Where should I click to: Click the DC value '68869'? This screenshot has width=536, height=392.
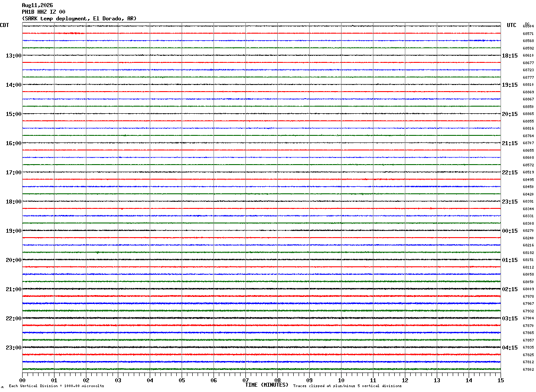(x=528, y=92)
